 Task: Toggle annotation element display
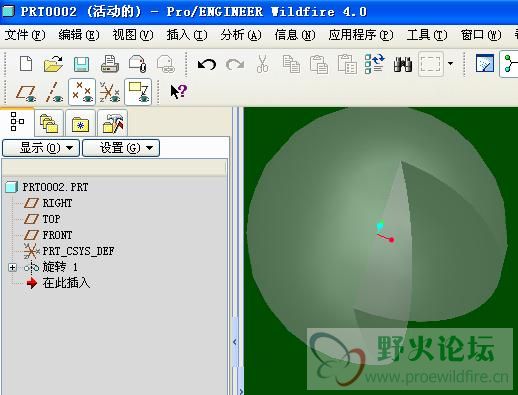click(x=138, y=92)
